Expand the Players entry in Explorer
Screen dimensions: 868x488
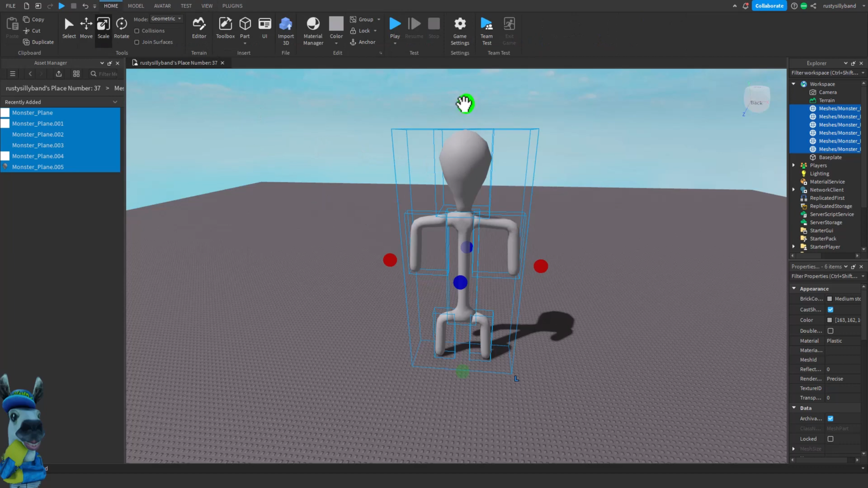[794, 165]
